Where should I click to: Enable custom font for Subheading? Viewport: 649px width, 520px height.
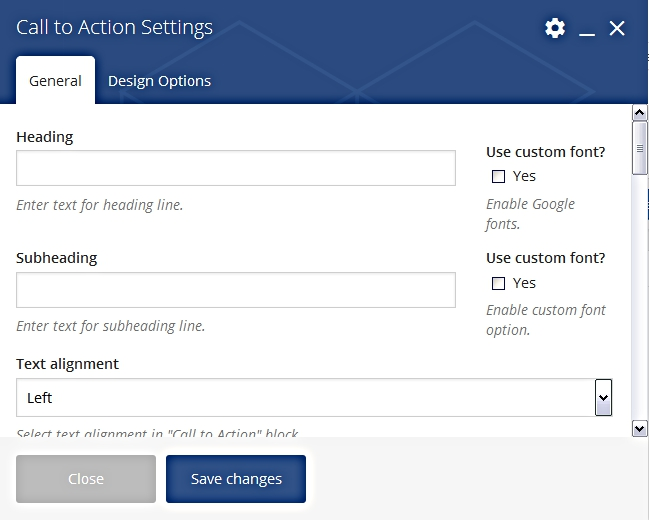[498, 284]
